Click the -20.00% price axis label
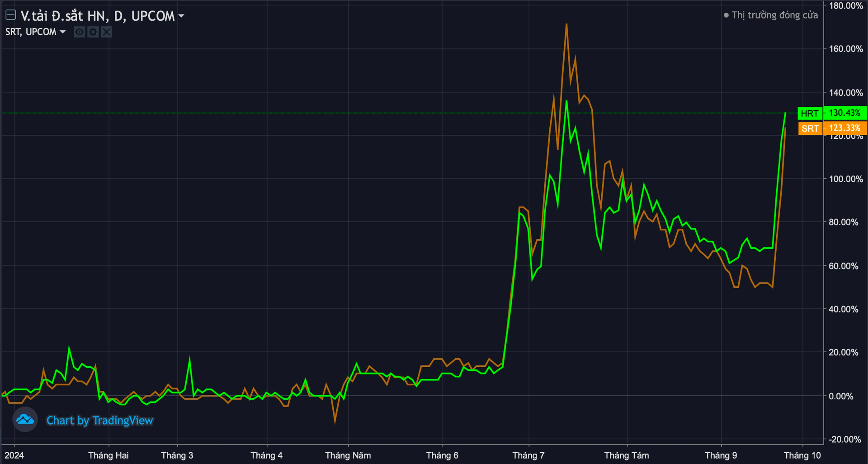This screenshot has height=464, width=868. click(x=845, y=439)
